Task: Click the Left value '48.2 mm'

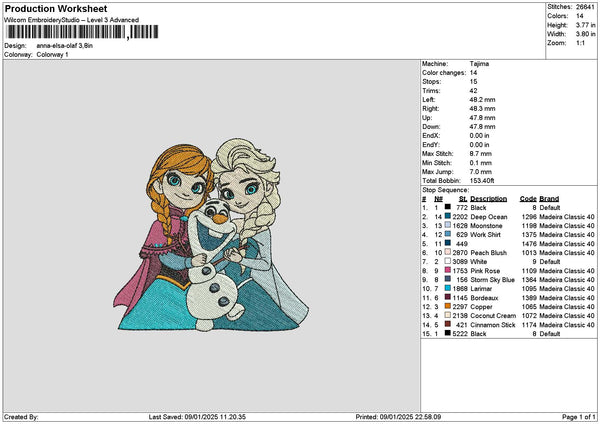Action: coord(482,99)
